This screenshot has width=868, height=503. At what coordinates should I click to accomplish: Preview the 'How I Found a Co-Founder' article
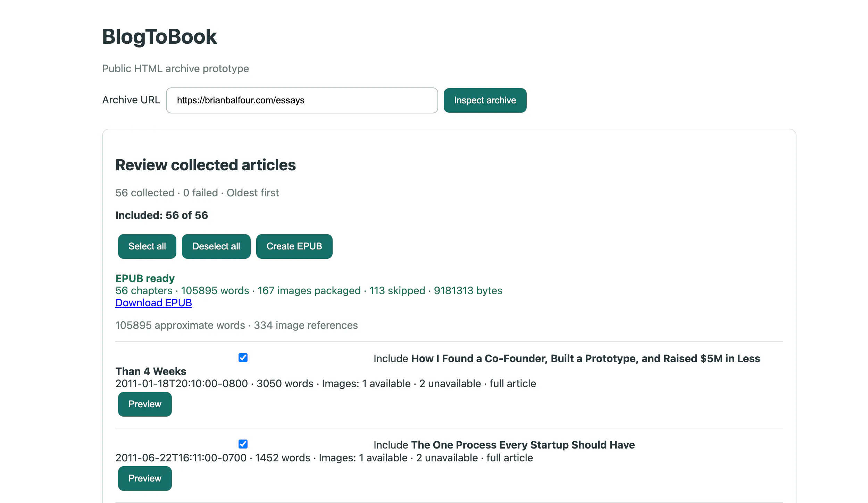point(145,404)
